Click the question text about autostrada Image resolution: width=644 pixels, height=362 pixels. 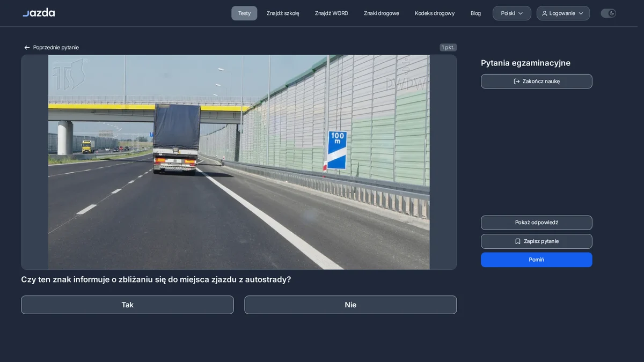156,279
